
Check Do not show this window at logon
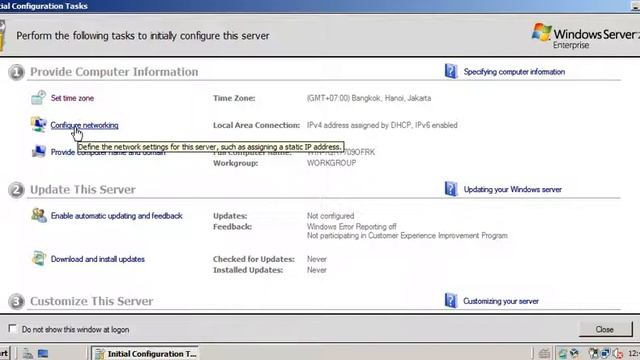click(13, 329)
